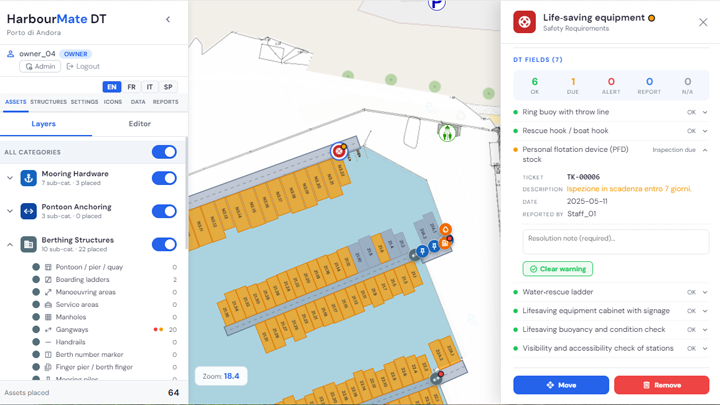The height and width of the screenshot is (405, 720).
Task: Expand the Mooring Hardware category chevron
Action: 10,178
